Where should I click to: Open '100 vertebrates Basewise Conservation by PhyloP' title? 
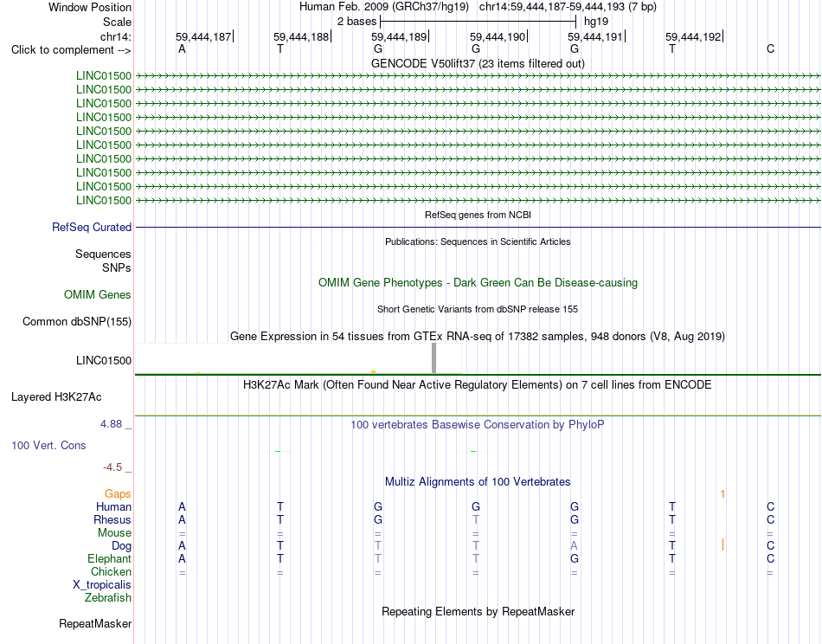point(478,425)
